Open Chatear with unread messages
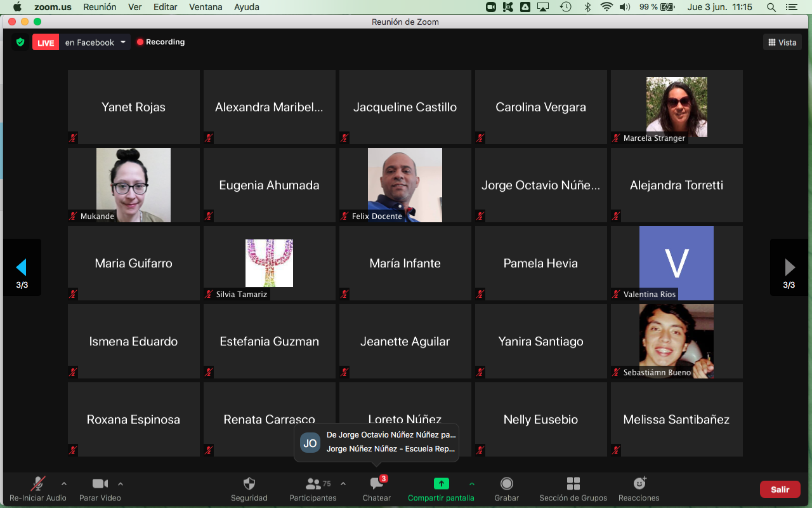The height and width of the screenshot is (508, 812). 377,484
